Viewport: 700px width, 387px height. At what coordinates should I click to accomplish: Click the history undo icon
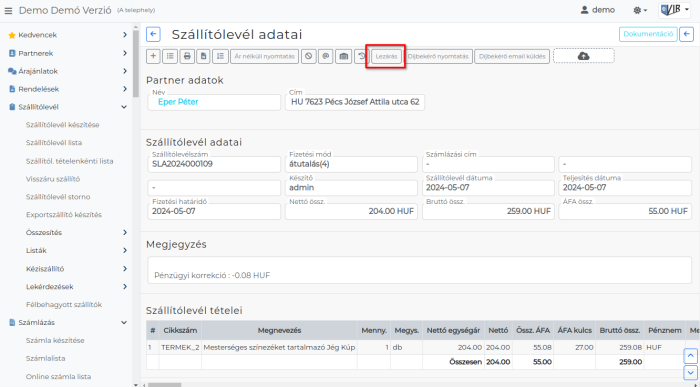point(361,56)
